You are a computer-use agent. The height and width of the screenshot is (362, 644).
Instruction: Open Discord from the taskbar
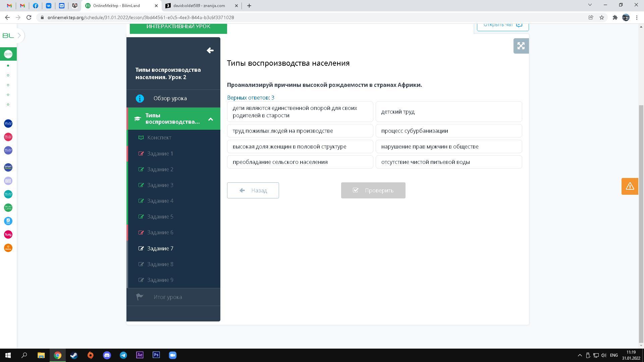tap(107, 355)
